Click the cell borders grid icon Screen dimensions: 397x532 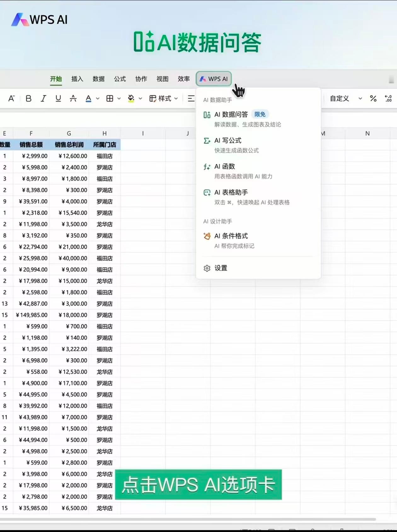pos(110,98)
